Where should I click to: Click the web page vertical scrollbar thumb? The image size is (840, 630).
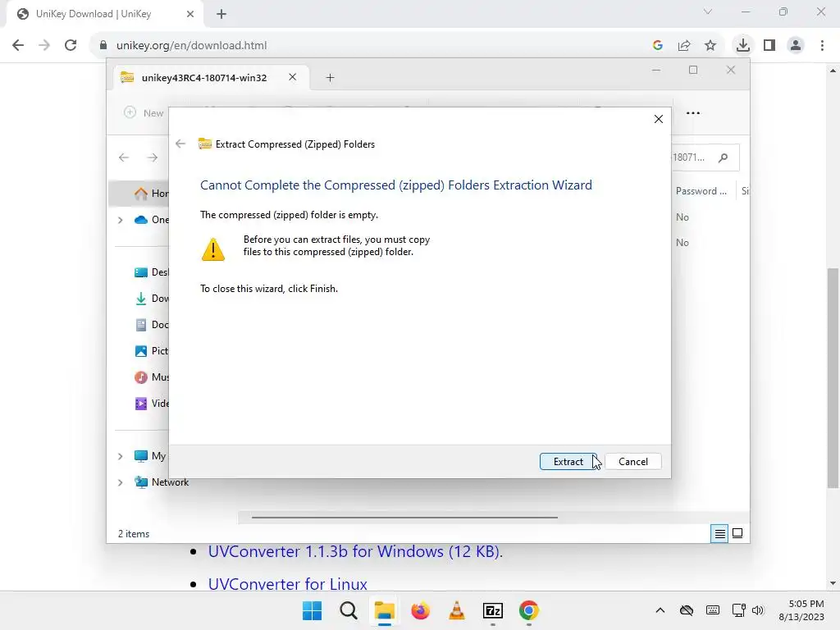pos(833,377)
